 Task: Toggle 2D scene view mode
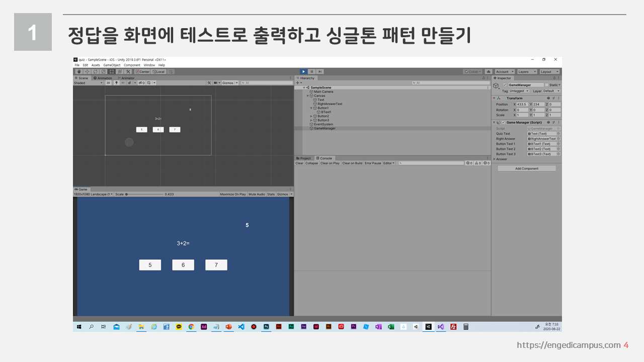108,83
